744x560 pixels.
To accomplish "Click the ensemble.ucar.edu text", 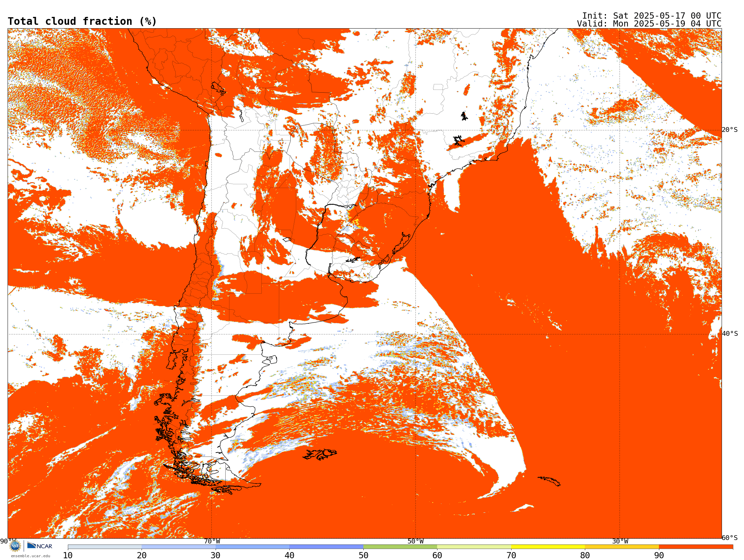I will tap(30, 556).
